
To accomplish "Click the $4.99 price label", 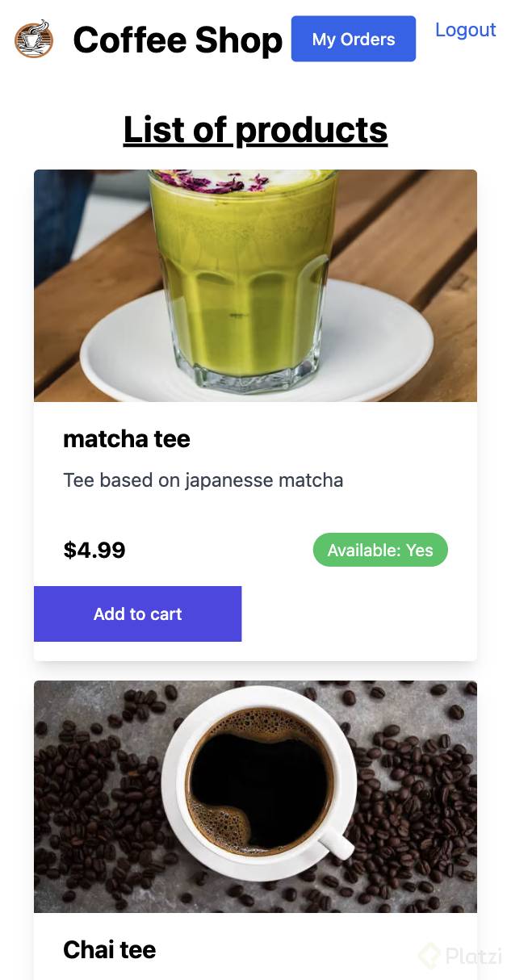I will [94, 551].
